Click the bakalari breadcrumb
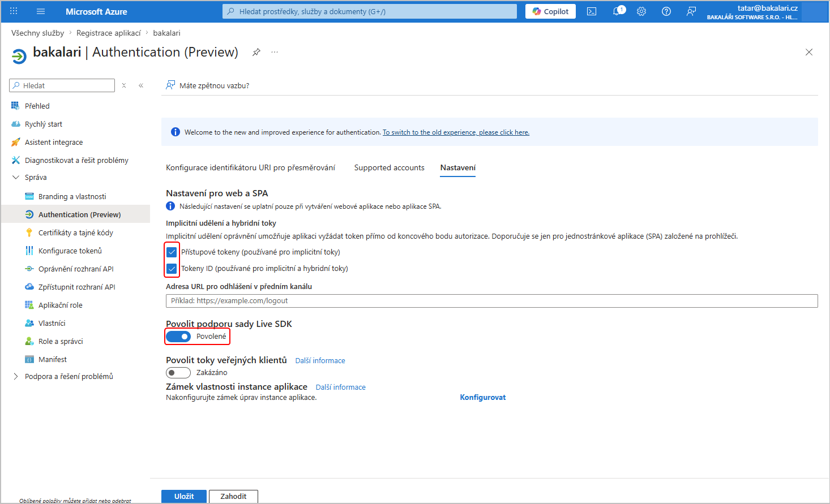830x504 pixels. click(166, 33)
